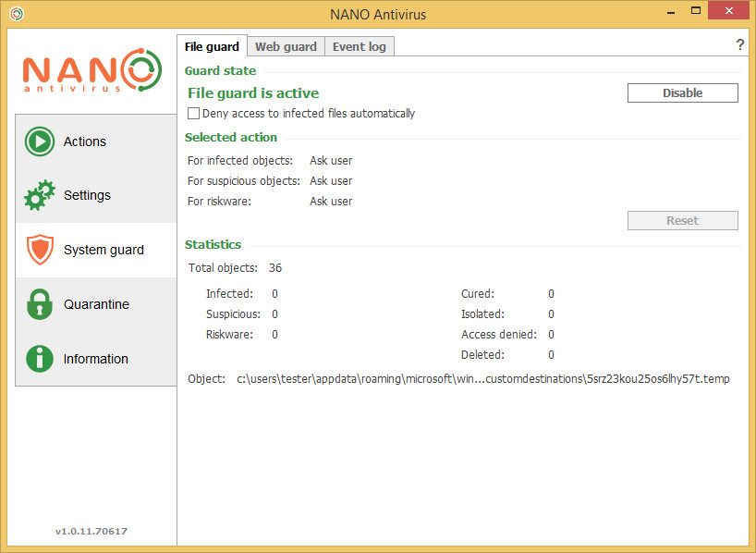This screenshot has width=756, height=553.
Task: Click the 'Infected:' statistic label
Action: 229,294
